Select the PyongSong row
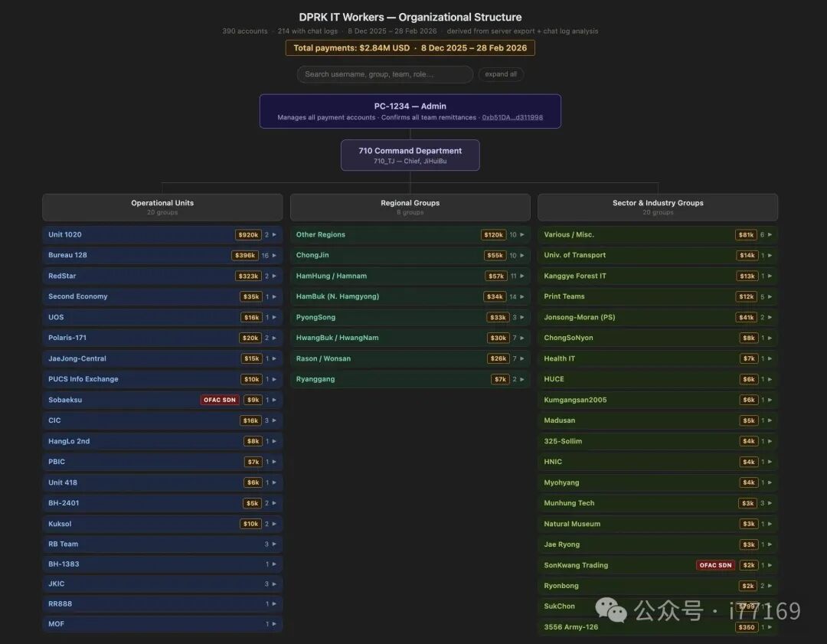Image resolution: width=827 pixels, height=644 pixels. click(410, 317)
